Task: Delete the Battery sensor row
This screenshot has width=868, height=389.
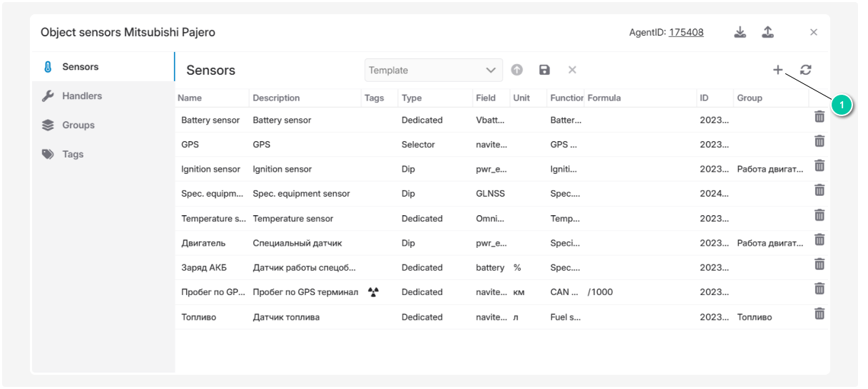Action: [820, 117]
